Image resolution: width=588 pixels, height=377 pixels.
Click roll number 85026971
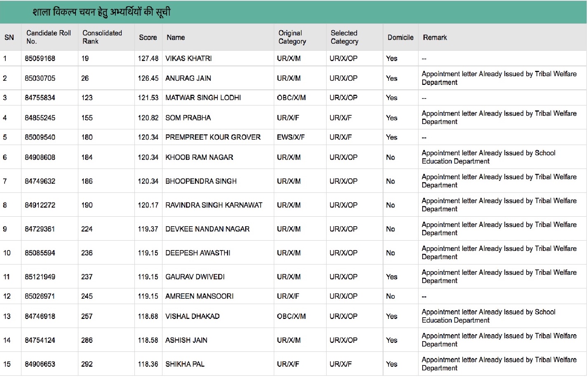tap(40, 296)
